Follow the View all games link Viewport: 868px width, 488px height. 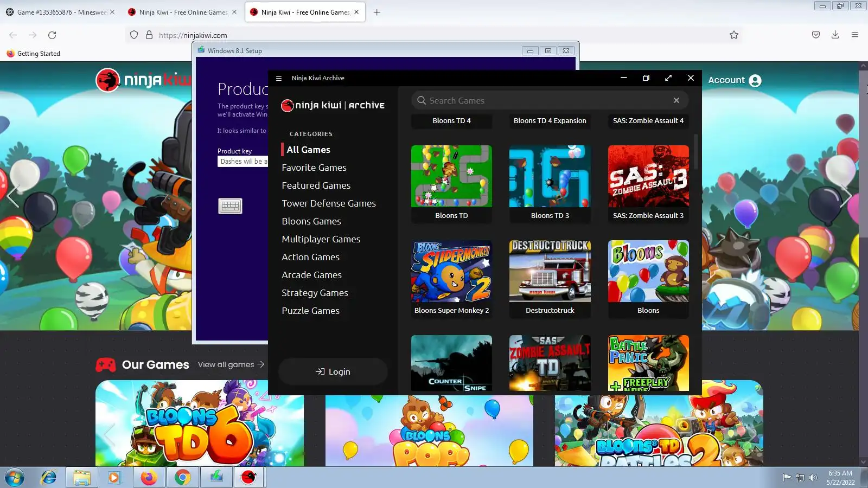pyautogui.click(x=231, y=364)
